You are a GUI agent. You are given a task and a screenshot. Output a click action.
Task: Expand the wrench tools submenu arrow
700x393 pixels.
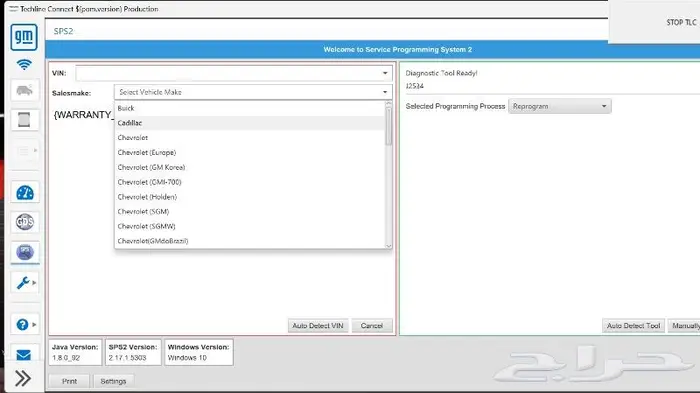pos(34,283)
